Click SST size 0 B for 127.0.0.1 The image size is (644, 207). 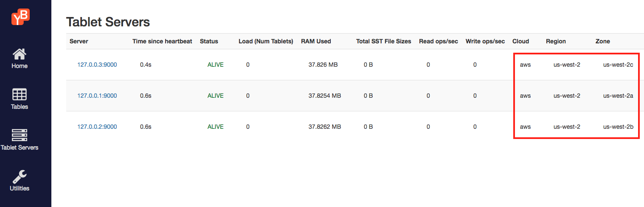[x=368, y=96]
